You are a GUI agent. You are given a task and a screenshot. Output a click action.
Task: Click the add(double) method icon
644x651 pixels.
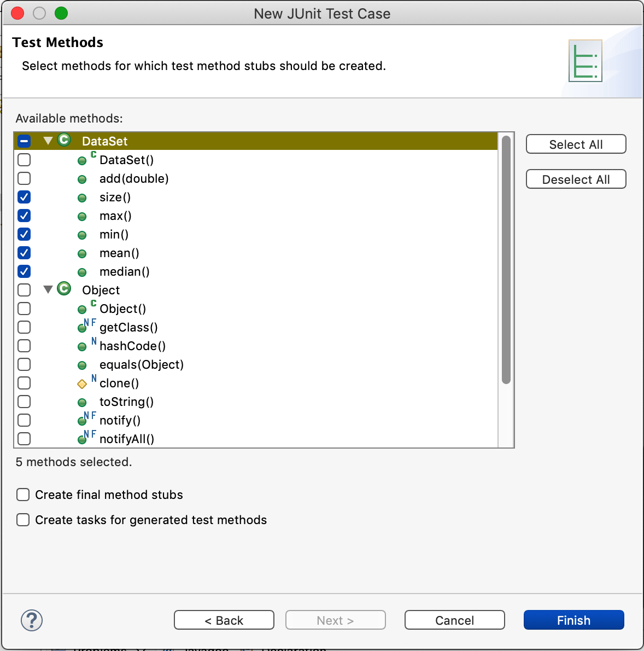click(82, 179)
